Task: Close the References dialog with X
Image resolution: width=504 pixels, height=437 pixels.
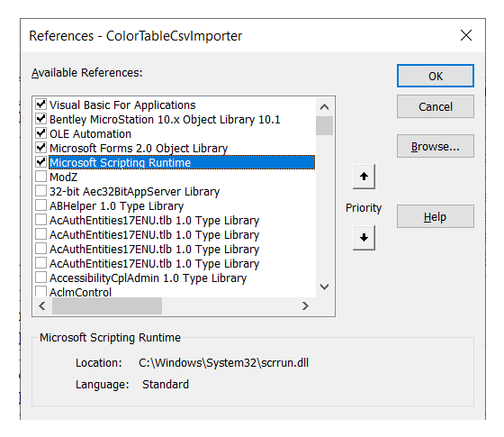Action: (x=466, y=35)
